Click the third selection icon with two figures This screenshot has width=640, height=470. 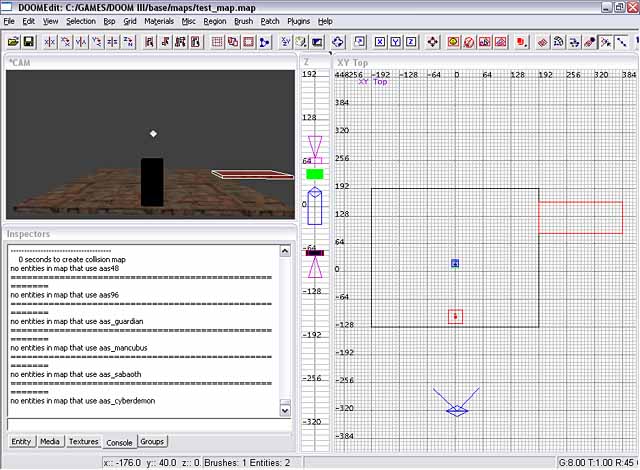(180, 42)
